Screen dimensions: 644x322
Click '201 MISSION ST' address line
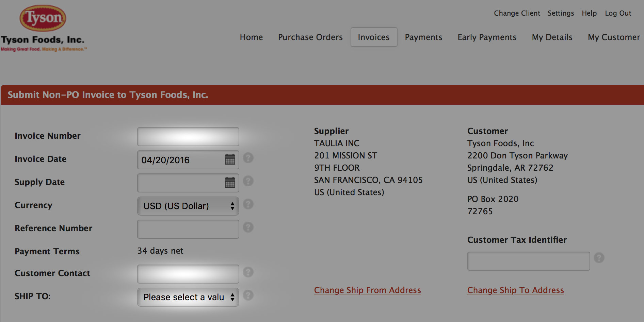pyautogui.click(x=345, y=156)
